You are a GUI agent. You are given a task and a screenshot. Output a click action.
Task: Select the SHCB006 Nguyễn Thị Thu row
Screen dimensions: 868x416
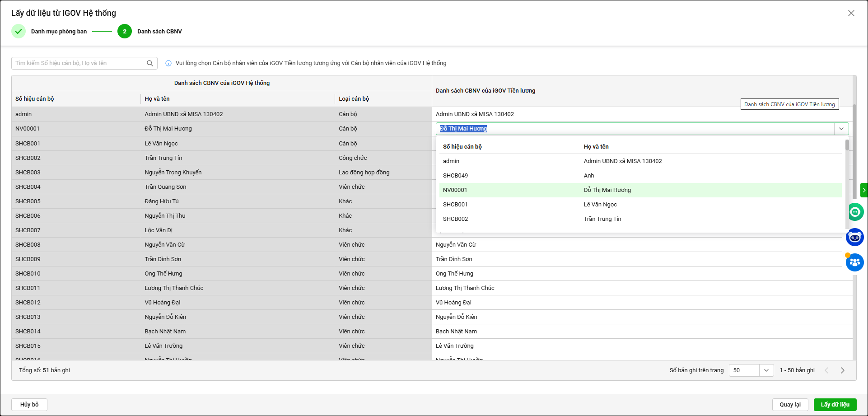(222, 216)
